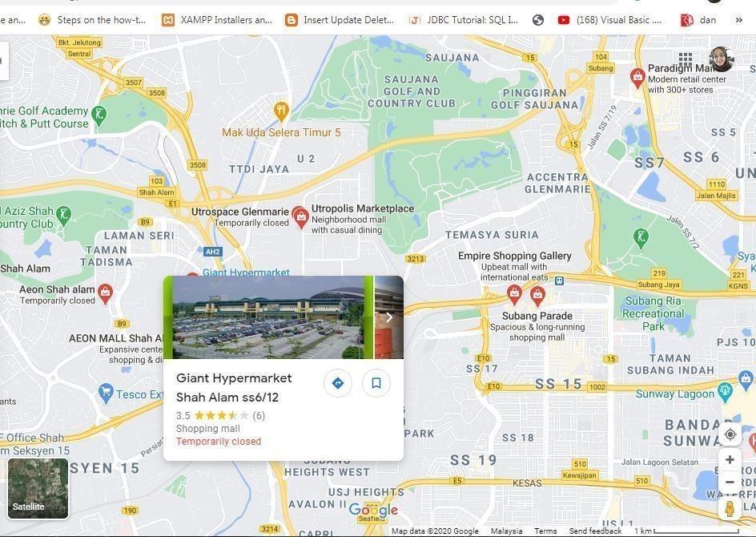
Task: Click the Giant Hypermarket parking lot photo
Action: point(268,317)
